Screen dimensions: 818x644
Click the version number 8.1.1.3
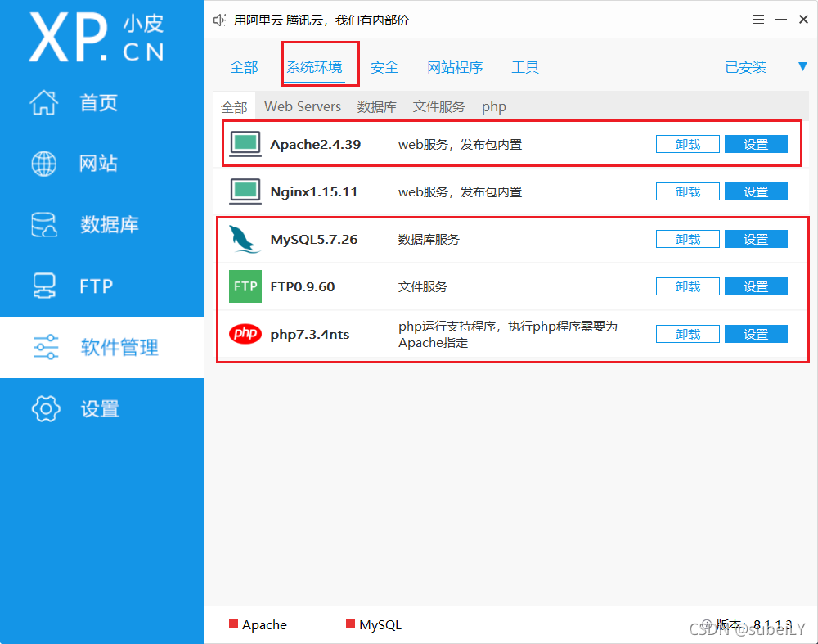pos(770,624)
